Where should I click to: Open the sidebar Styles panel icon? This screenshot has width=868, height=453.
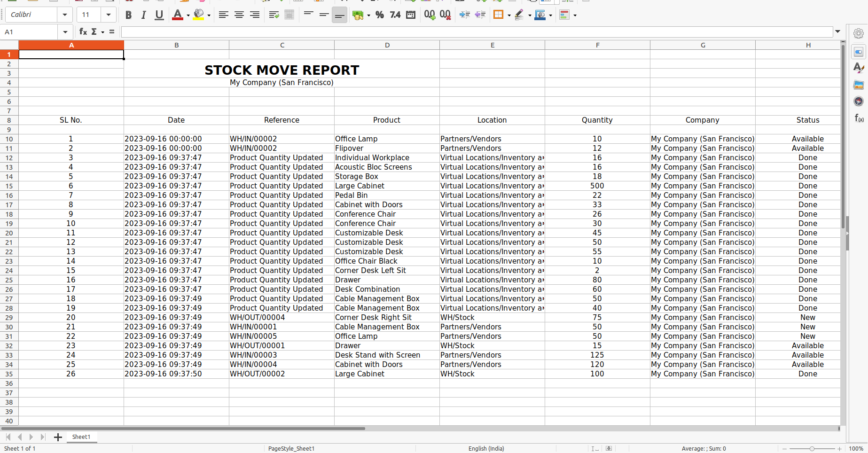point(859,68)
